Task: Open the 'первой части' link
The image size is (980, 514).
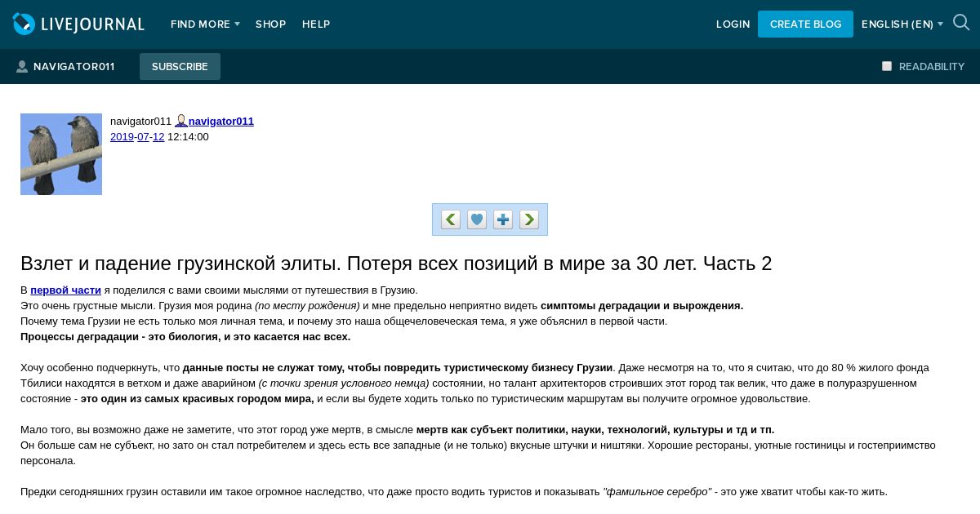Action: point(66,290)
